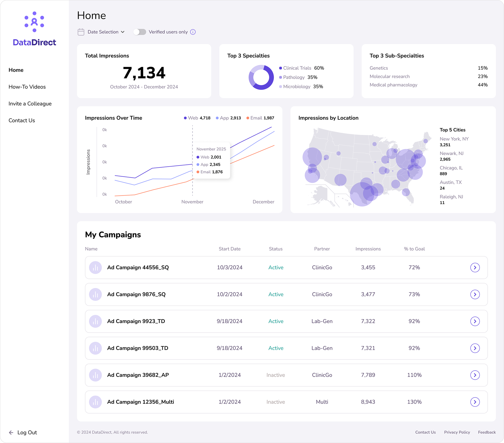
Task: Go to Invite a Colleague page
Action: [30, 104]
